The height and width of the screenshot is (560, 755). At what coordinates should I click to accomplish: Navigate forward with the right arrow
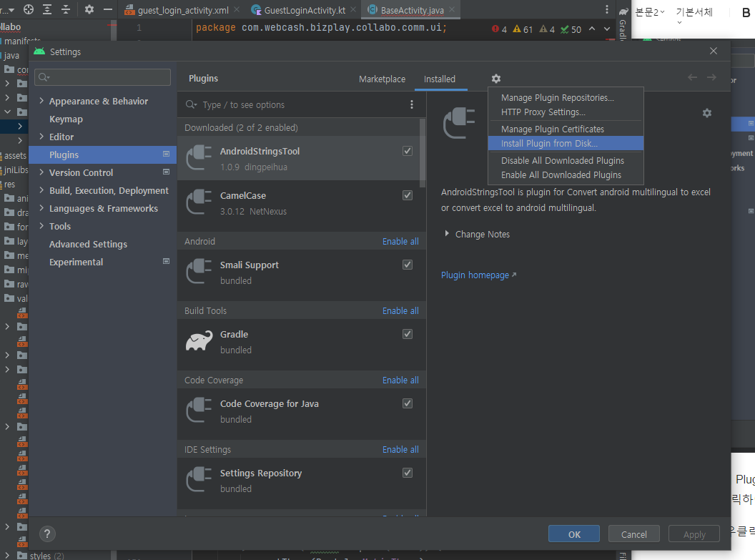[x=711, y=77]
